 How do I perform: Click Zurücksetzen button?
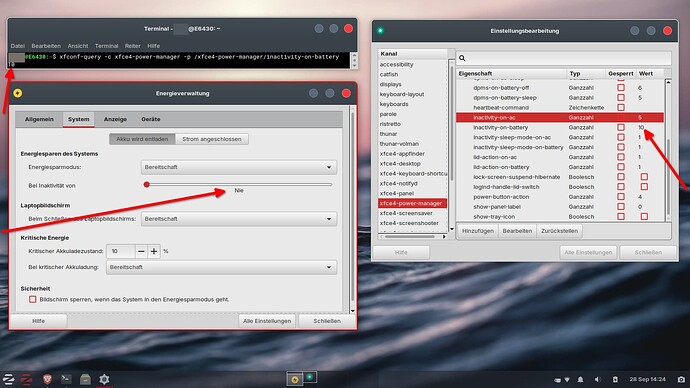[559, 231]
